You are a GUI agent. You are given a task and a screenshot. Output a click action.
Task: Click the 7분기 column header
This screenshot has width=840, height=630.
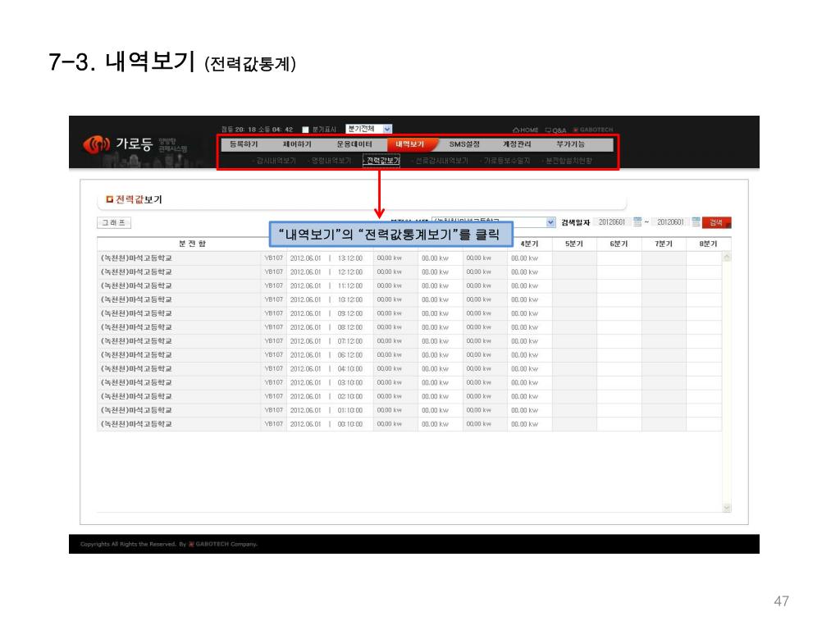[664, 244]
